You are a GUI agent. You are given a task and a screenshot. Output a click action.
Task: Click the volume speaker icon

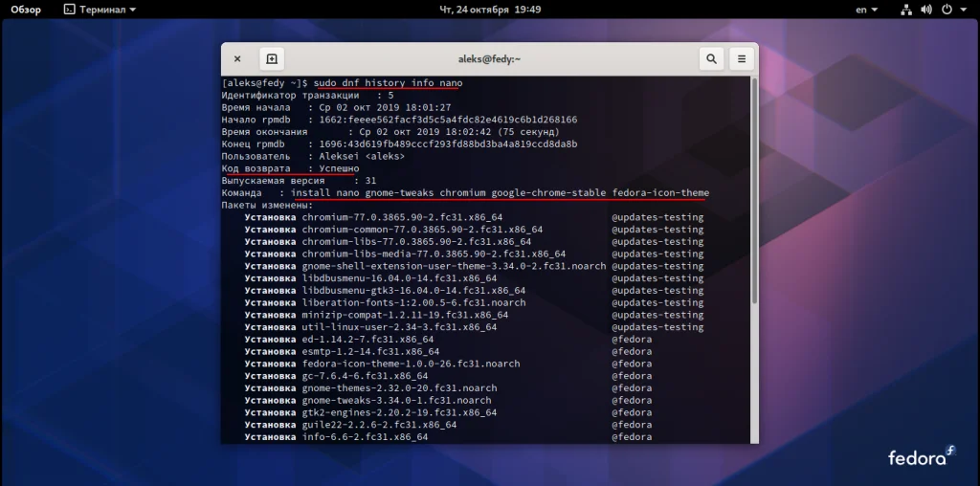pos(926,10)
